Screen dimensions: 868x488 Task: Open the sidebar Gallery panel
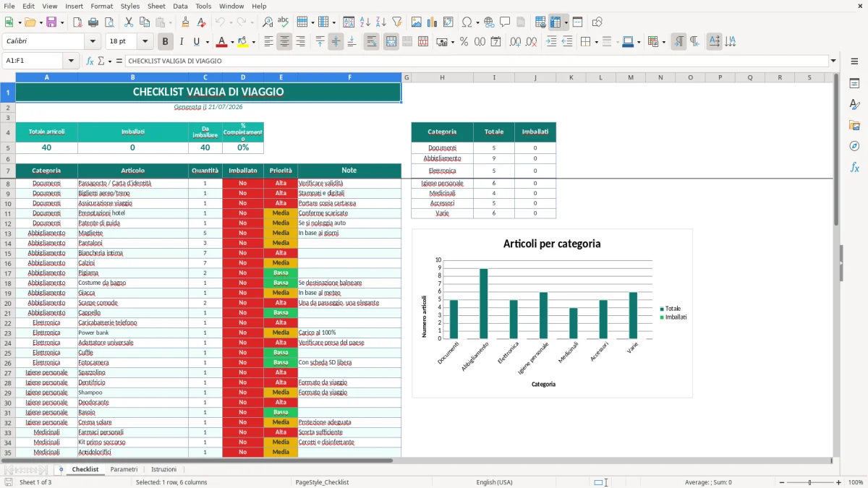(854, 125)
